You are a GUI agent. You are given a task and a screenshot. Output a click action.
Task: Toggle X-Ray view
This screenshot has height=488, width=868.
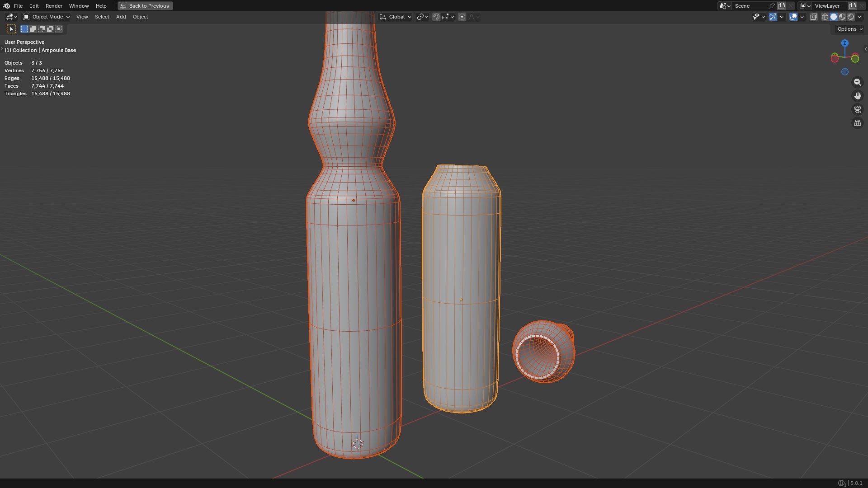tap(814, 17)
